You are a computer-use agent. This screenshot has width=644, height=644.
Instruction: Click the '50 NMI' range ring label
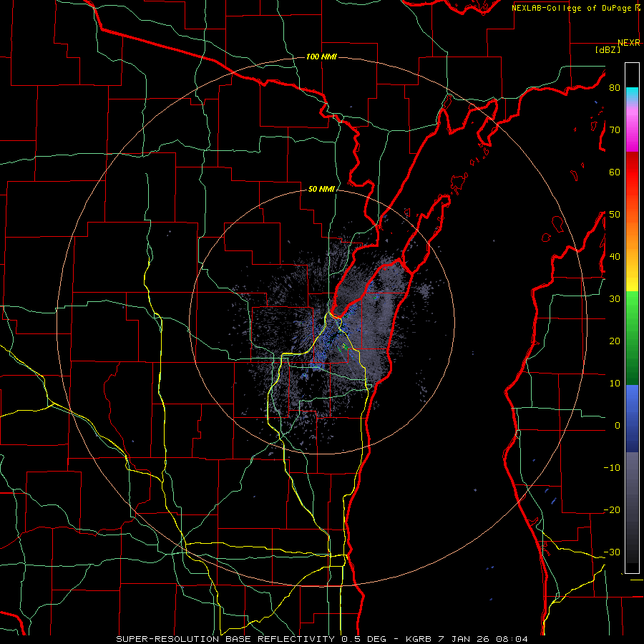pyautogui.click(x=321, y=190)
